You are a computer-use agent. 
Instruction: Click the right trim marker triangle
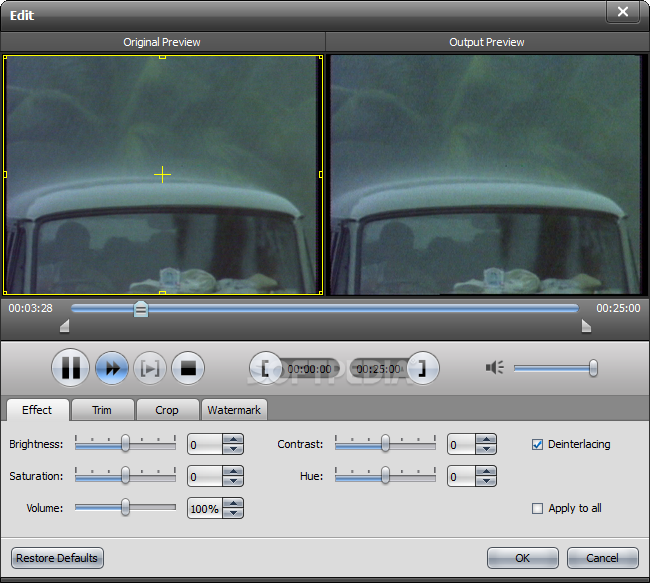tap(586, 326)
